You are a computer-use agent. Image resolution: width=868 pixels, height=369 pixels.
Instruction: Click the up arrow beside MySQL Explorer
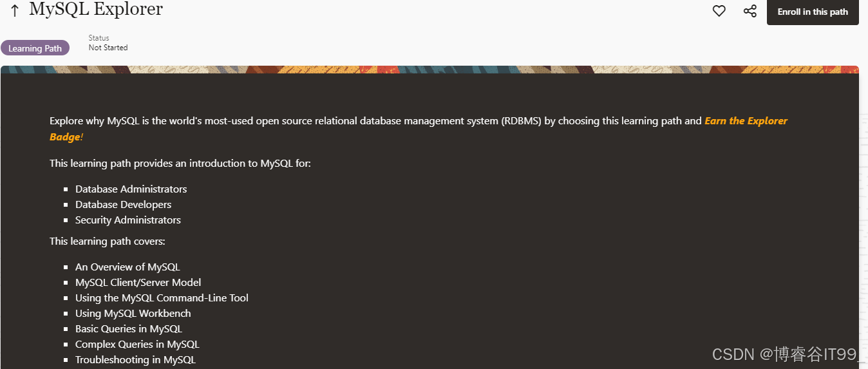click(x=15, y=11)
